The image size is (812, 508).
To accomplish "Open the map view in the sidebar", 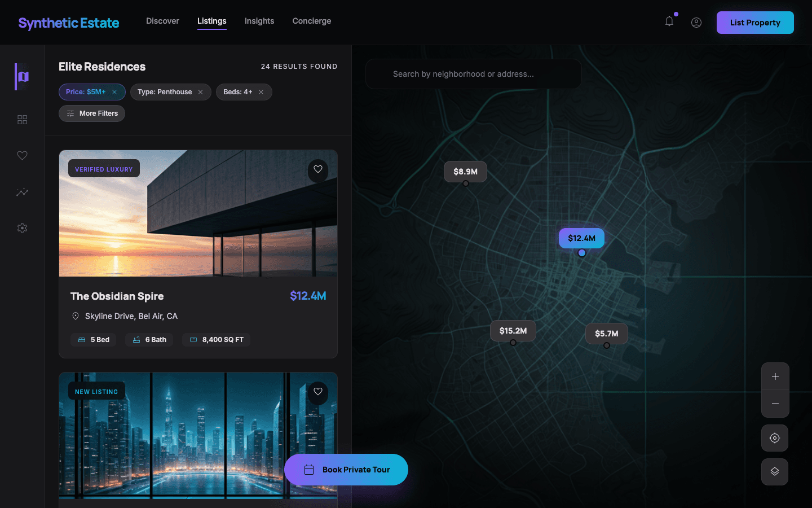I will (x=23, y=77).
